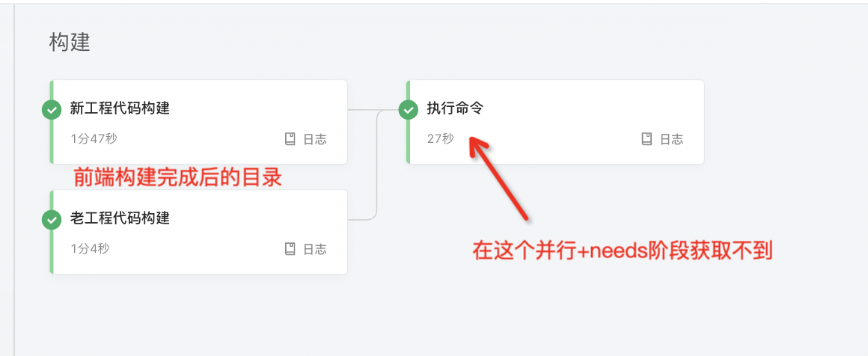Click the green success icon on 老工程代码构建
The width and height of the screenshot is (868, 356).
pyautogui.click(x=51, y=220)
